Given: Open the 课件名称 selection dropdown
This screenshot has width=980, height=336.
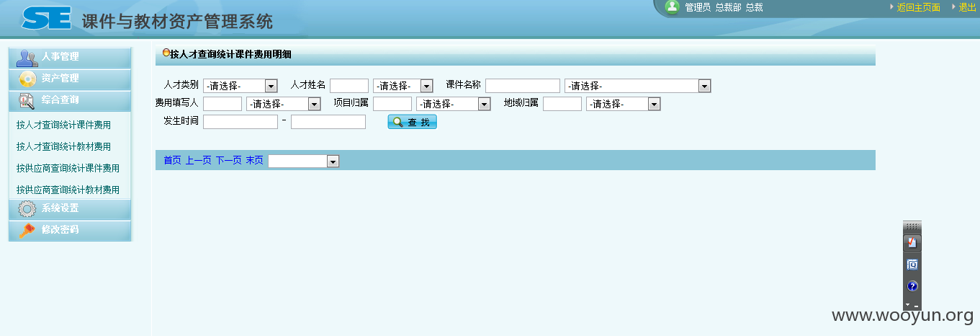Looking at the screenshot, I should [638, 86].
